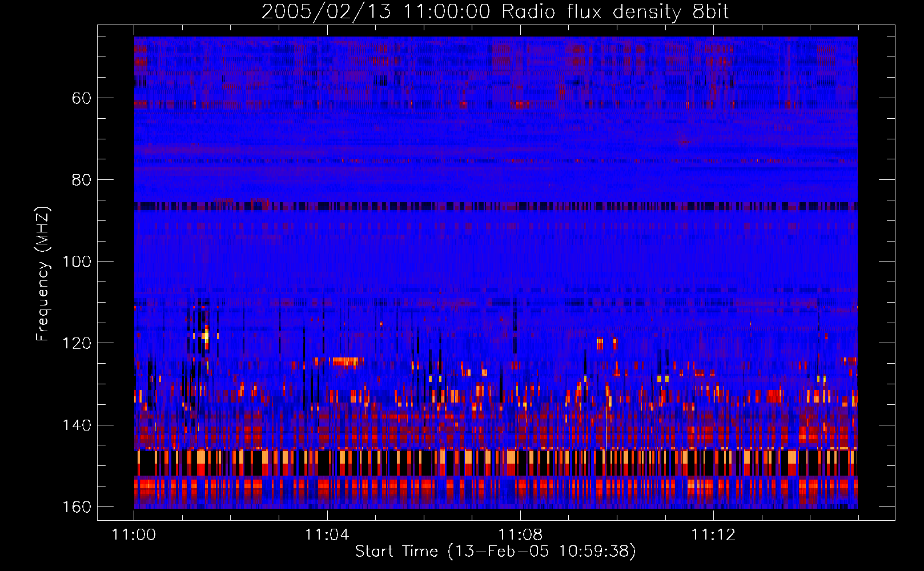
Task: Click the 'Frequency (MHZ)' axis label
Action: (43, 274)
